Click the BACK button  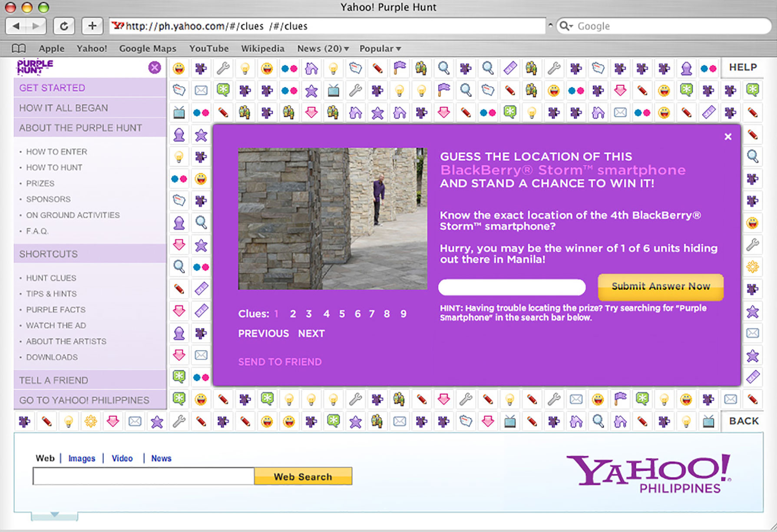pos(744,421)
